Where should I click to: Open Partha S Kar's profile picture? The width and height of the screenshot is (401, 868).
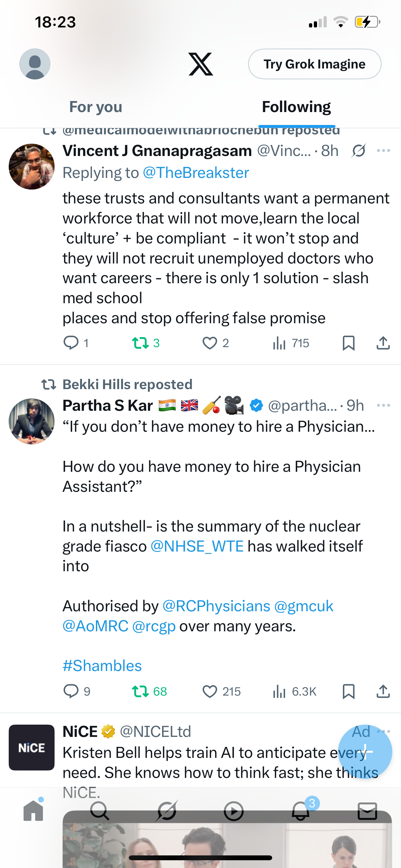[x=32, y=421]
